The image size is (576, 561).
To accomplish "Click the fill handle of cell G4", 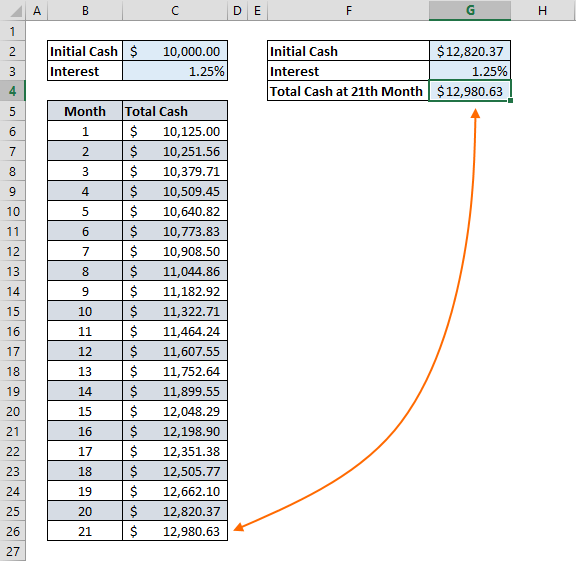I will pyautogui.click(x=511, y=101).
